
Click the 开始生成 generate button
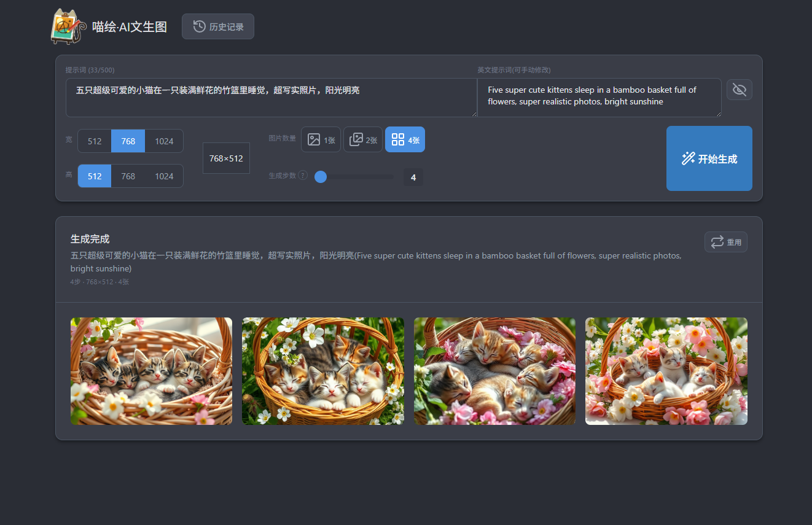tap(709, 158)
